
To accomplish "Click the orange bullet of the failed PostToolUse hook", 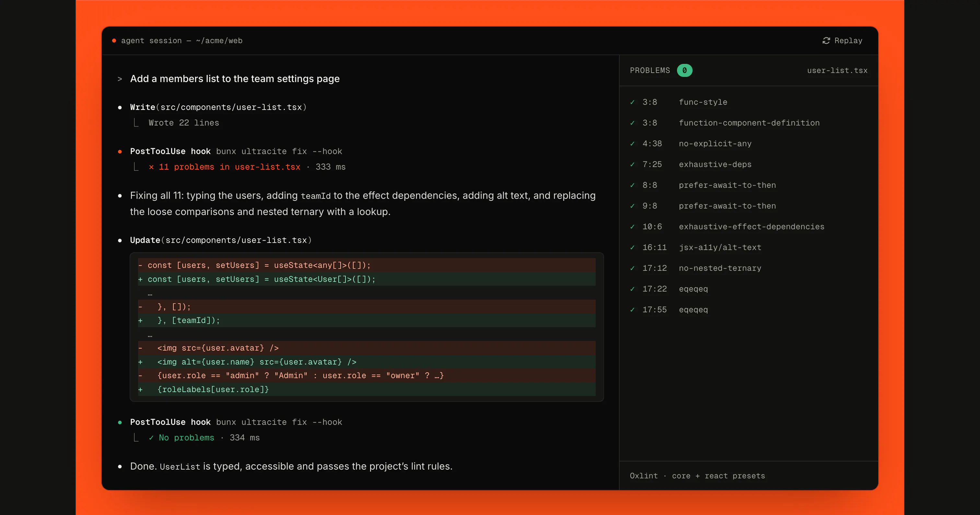I will click(x=120, y=151).
